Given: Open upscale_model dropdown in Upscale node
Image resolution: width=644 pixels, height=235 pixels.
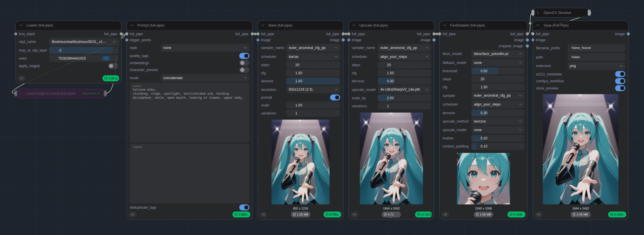Looking at the screenshot, I should click(x=404, y=89).
